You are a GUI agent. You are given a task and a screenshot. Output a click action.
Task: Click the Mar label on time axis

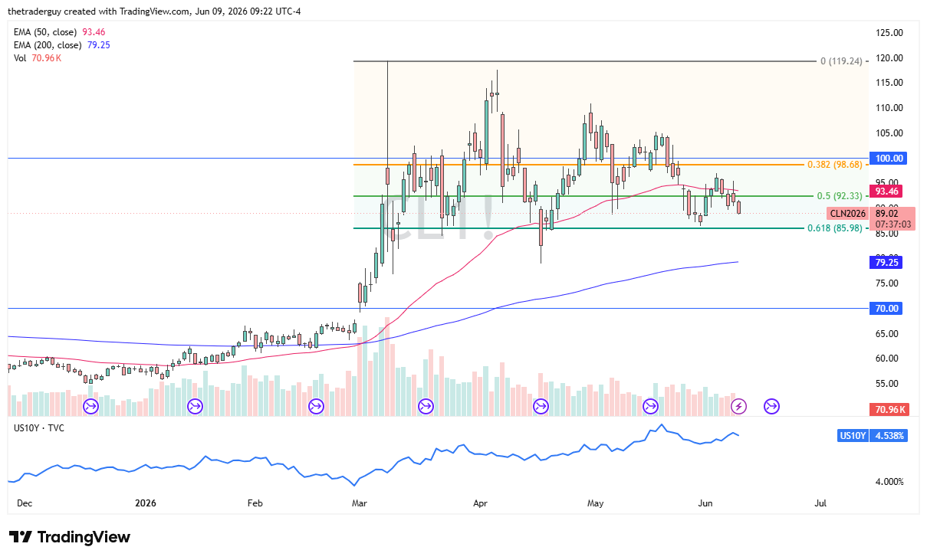coord(359,503)
